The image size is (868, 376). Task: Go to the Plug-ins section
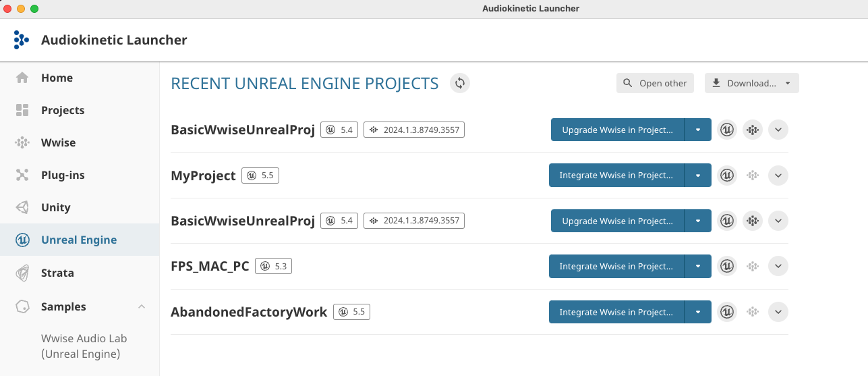pyautogui.click(x=63, y=175)
